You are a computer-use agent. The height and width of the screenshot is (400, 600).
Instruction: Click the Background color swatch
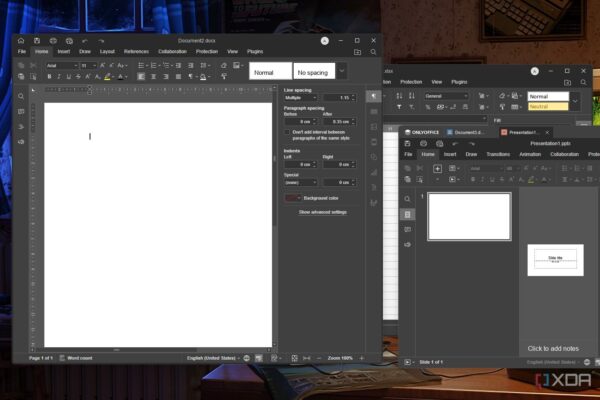(x=292, y=198)
